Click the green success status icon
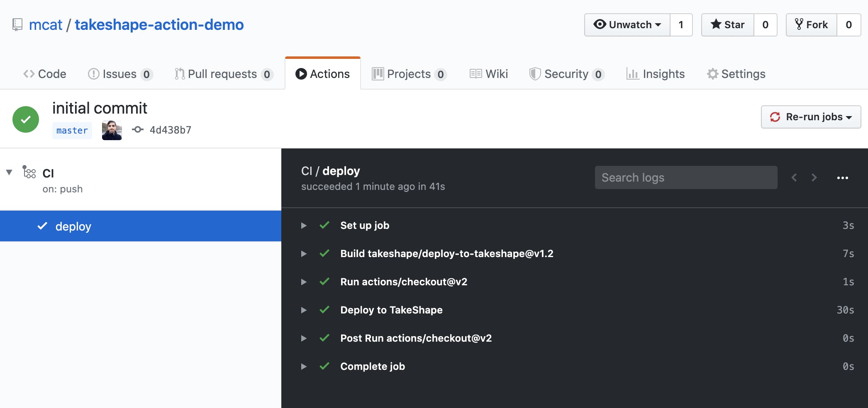The image size is (868, 408). (x=26, y=119)
